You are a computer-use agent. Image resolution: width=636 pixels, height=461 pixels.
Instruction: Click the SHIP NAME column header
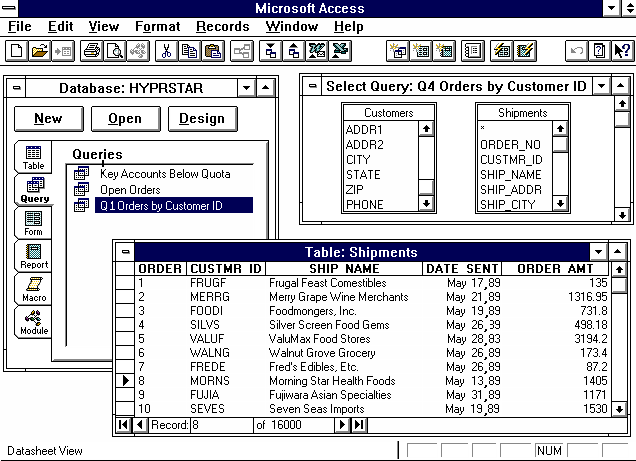(x=344, y=269)
